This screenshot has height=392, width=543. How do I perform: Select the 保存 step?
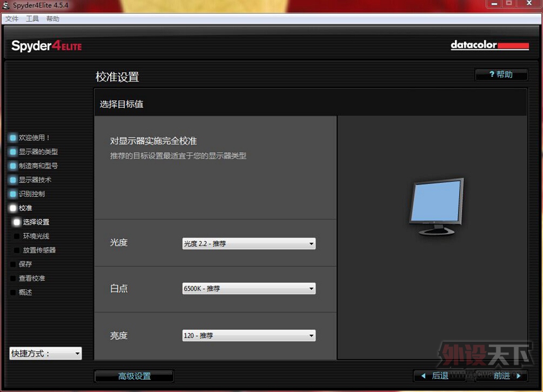(25, 264)
